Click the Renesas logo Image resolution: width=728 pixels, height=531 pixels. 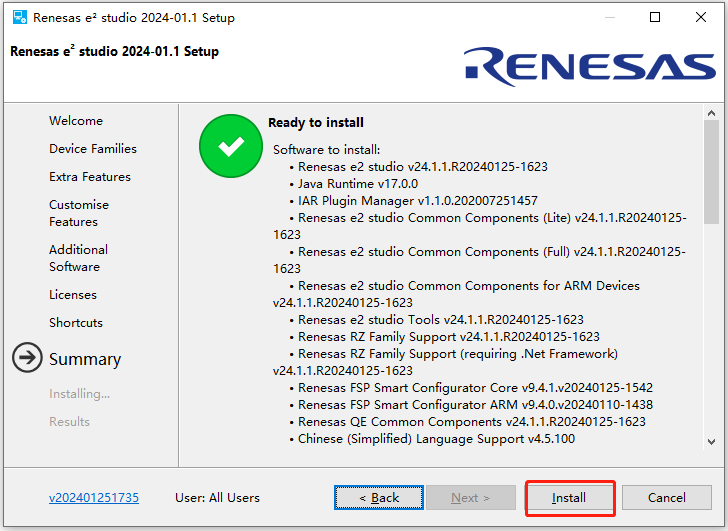590,66
